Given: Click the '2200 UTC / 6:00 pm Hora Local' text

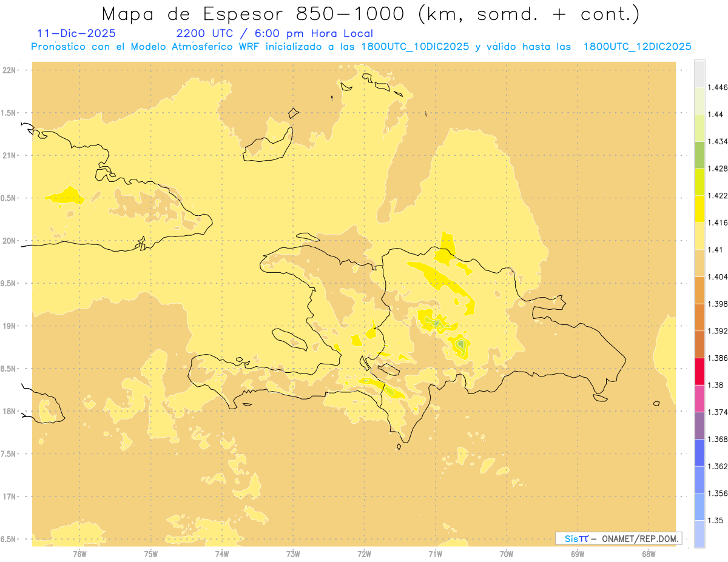Looking at the screenshot, I should [275, 34].
